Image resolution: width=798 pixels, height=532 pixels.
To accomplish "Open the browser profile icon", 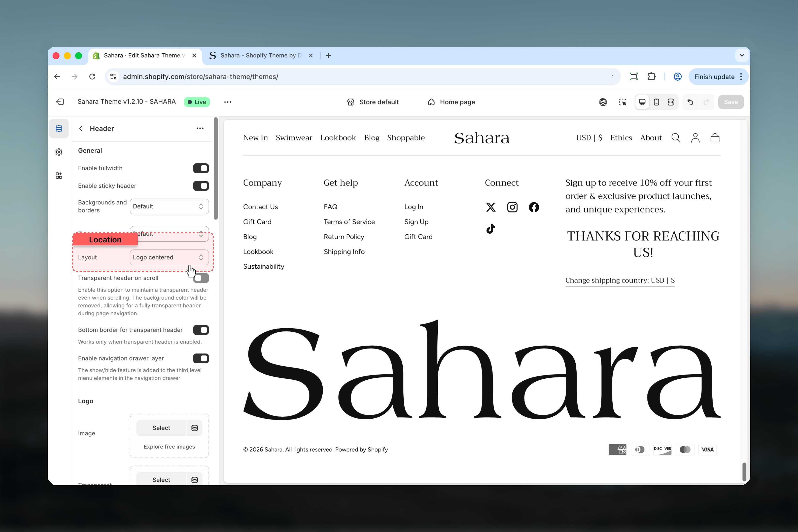I will pyautogui.click(x=678, y=76).
